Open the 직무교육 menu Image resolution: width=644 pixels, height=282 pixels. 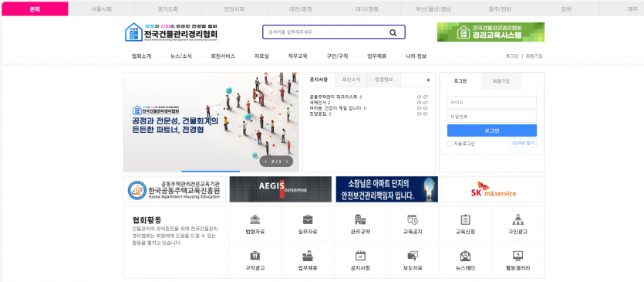[x=298, y=56]
